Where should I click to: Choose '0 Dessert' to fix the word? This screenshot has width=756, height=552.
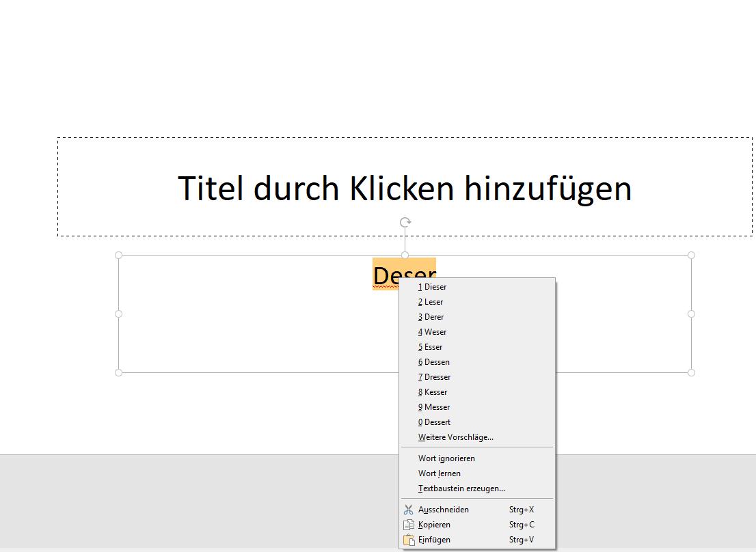[433, 422]
